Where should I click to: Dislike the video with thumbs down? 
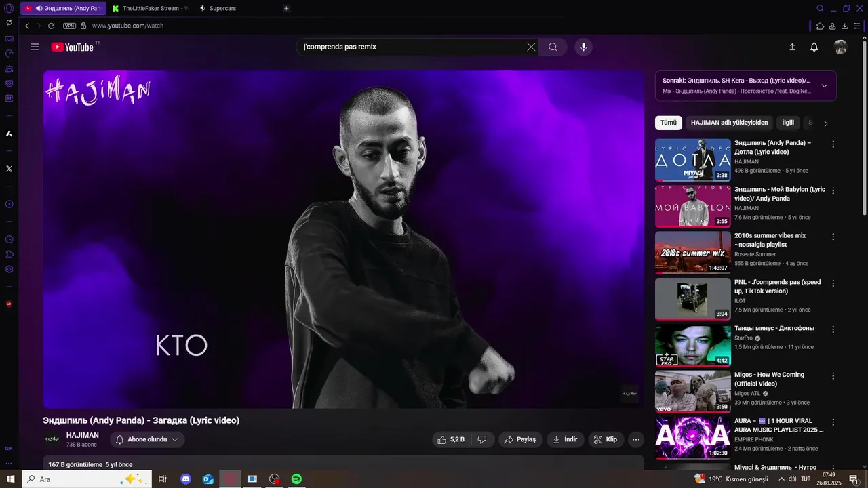point(482,439)
